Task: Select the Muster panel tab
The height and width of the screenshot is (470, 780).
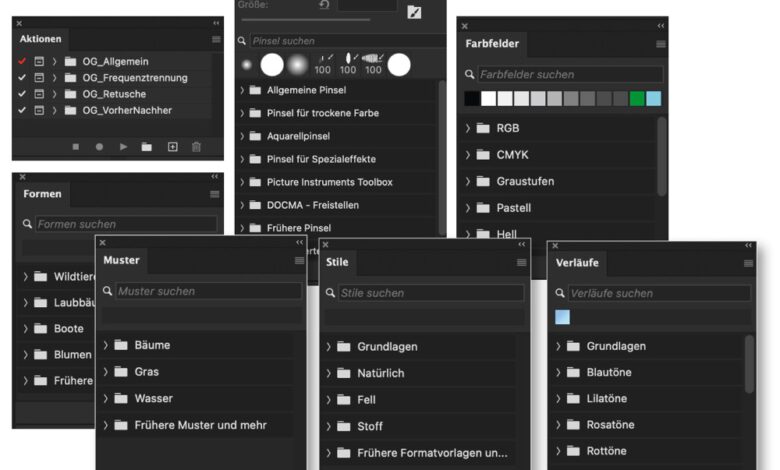Action: (121, 260)
